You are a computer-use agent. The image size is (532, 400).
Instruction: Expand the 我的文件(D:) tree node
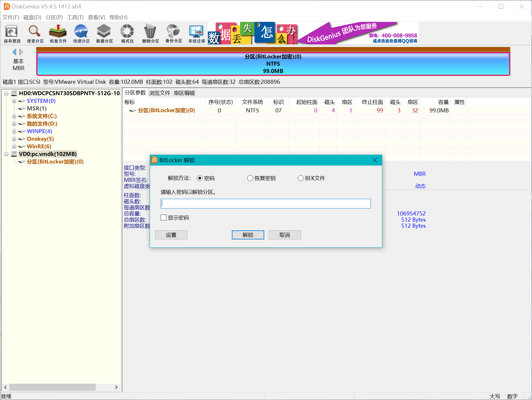(x=14, y=124)
